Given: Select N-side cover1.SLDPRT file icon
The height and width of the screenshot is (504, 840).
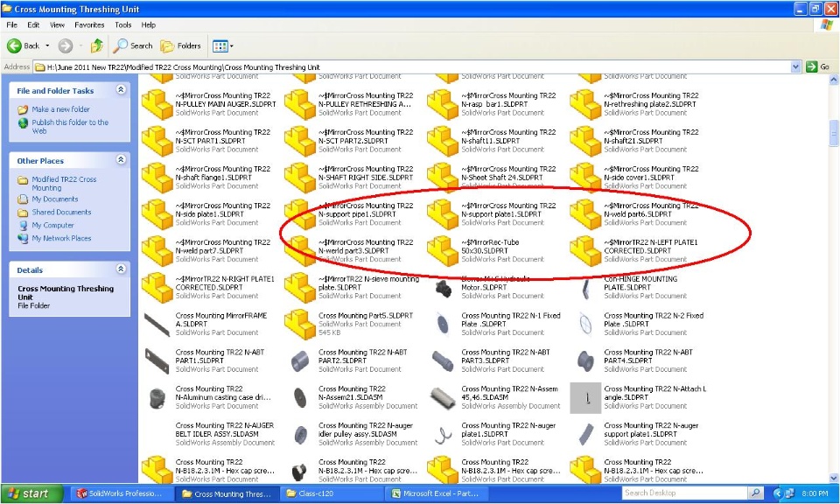Looking at the screenshot, I should pyautogui.click(x=585, y=178).
